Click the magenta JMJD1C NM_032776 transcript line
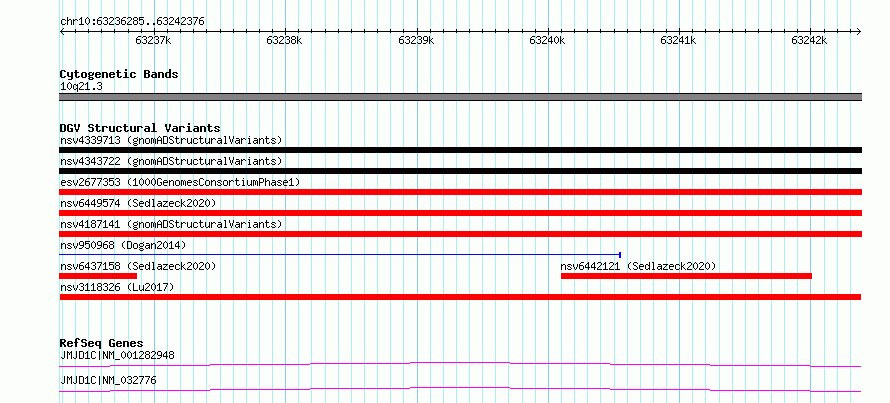The width and height of the screenshot is (890, 403). click(460, 389)
